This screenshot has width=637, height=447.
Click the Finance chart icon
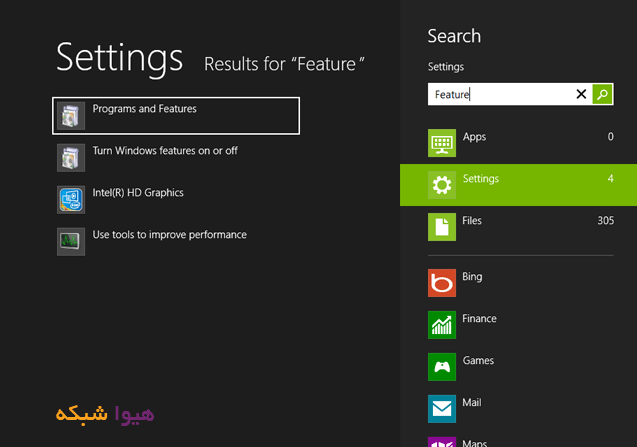point(442,325)
